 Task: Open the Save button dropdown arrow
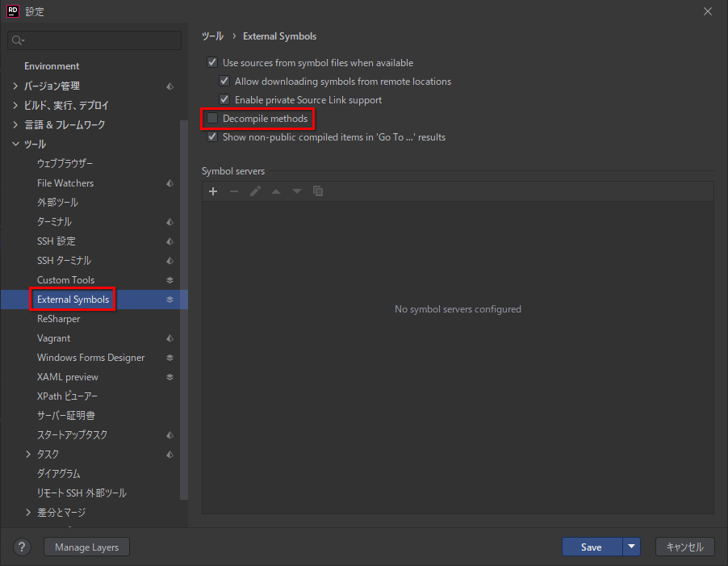pyautogui.click(x=631, y=547)
